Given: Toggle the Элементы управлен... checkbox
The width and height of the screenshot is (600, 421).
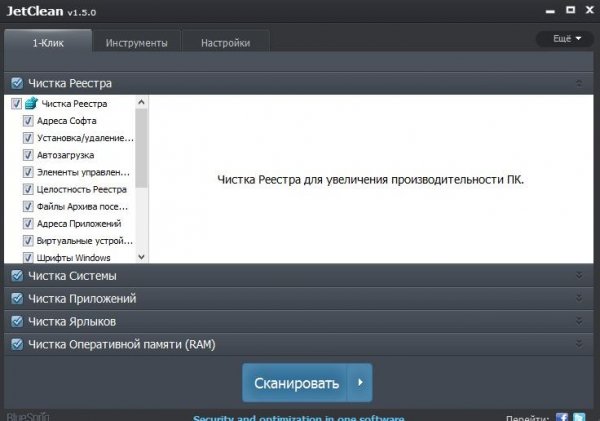Looking at the screenshot, I should tap(28, 172).
